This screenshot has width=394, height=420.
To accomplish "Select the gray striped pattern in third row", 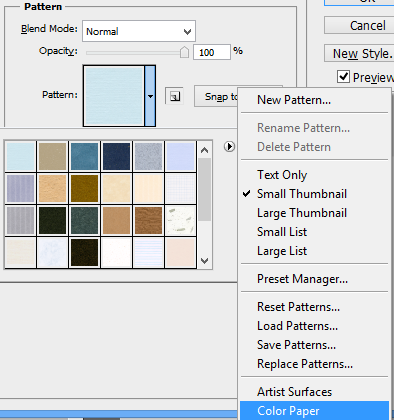I will 21,220.
